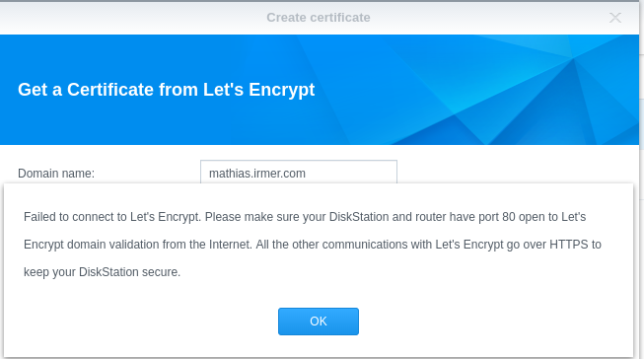Click the "Domain name:" label
This screenshot has width=644, height=359.
pyautogui.click(x=56, y=174)
